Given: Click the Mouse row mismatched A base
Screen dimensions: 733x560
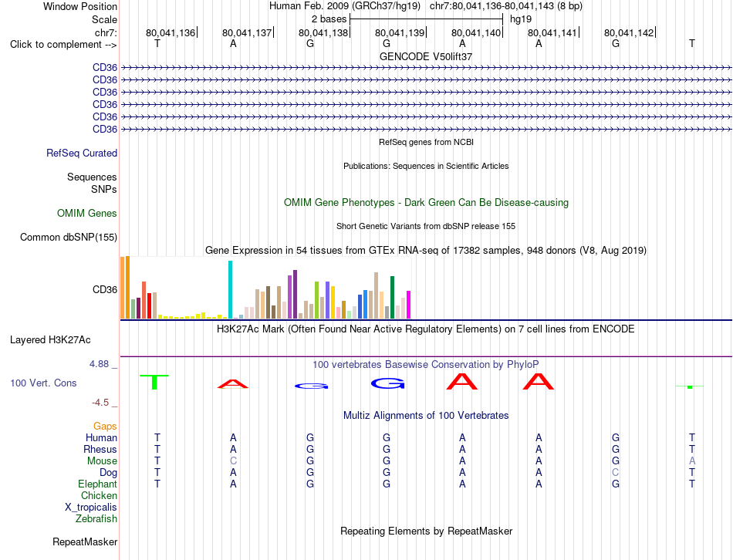Looking at the screenshot, I should tap(692, 461).
